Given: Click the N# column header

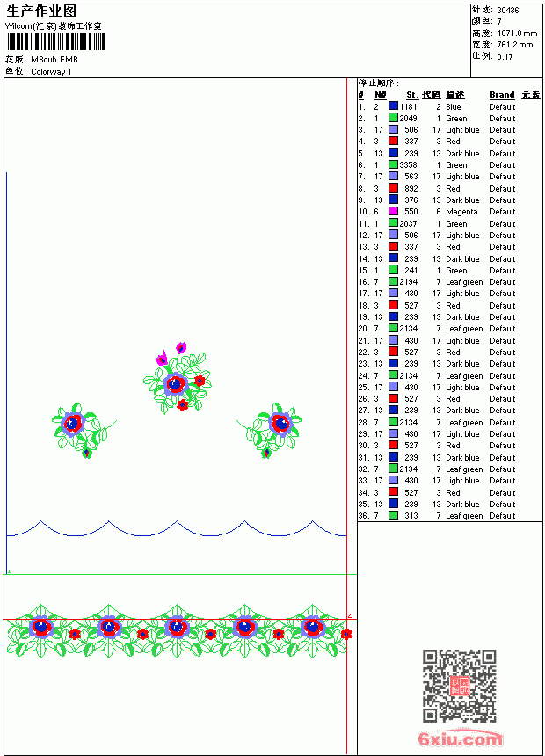Looking at the screenshot, I should 380,95.
